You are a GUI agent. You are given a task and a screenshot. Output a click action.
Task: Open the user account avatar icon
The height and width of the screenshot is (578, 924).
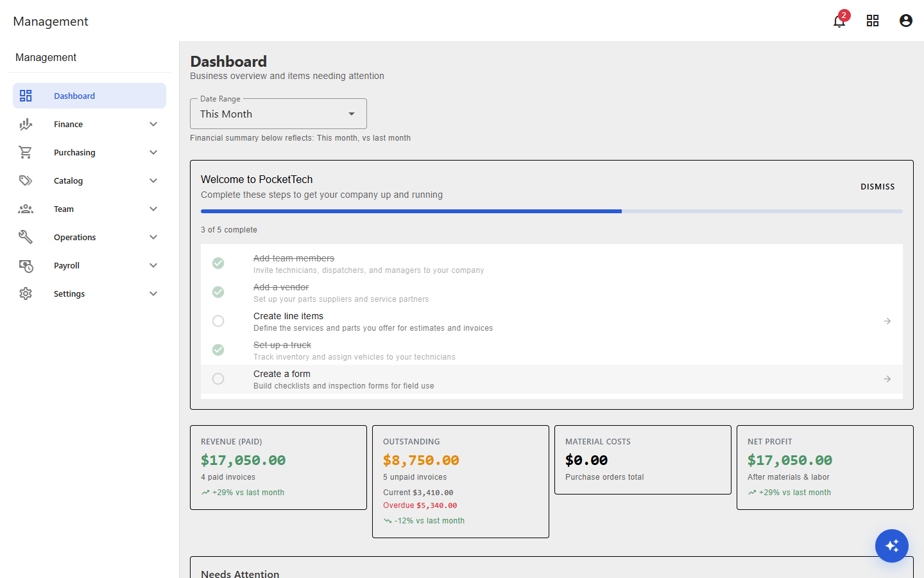tap(906, 21)
